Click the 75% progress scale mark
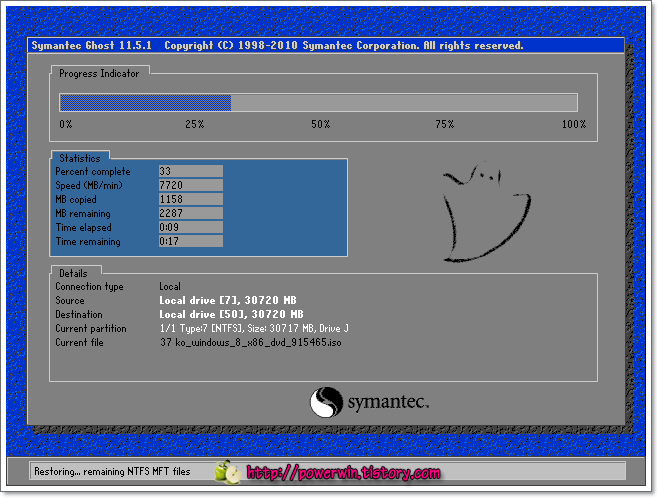 [445, 124]
